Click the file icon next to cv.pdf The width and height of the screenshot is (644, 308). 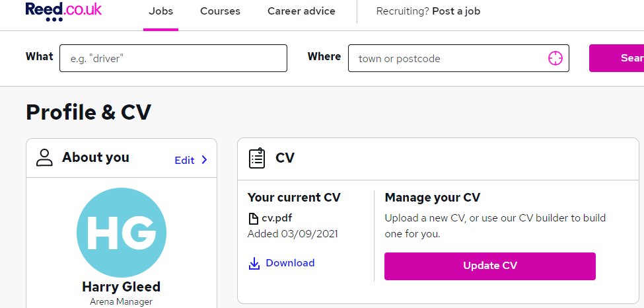pos(253,219)
